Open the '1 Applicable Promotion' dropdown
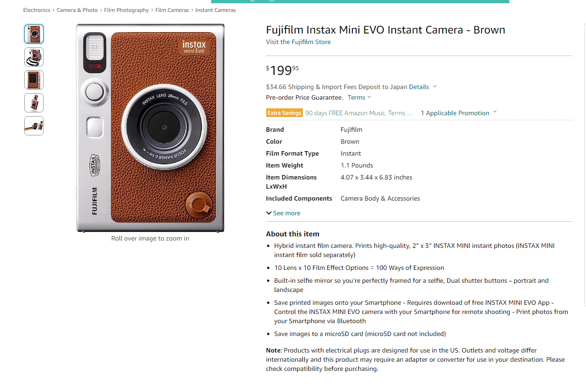The image size is (586, 392). click(x=458, y=113)
